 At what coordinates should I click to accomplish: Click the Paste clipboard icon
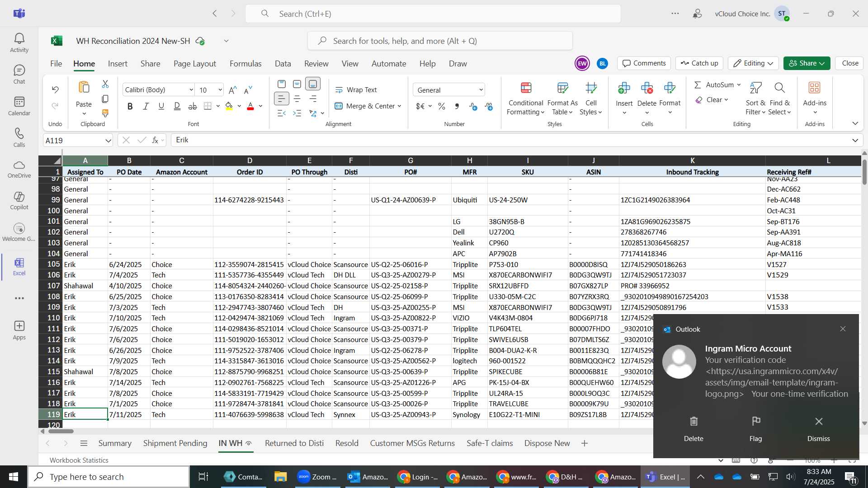point(84,87)
